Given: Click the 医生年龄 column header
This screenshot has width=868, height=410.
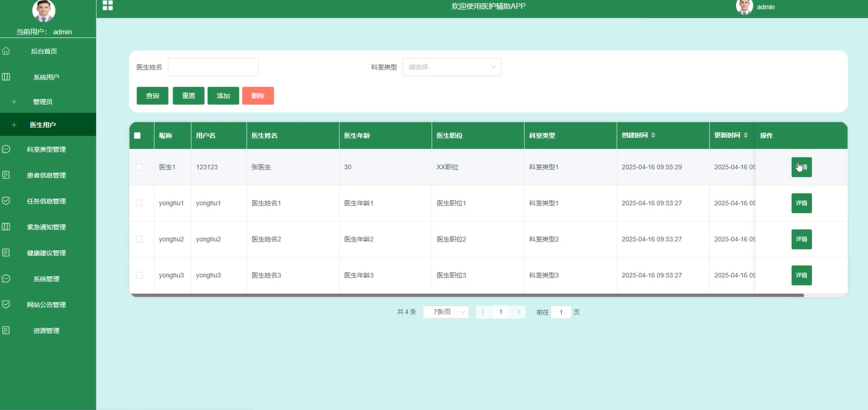Looking at the screenshot, I should click(x=385, y=135).
